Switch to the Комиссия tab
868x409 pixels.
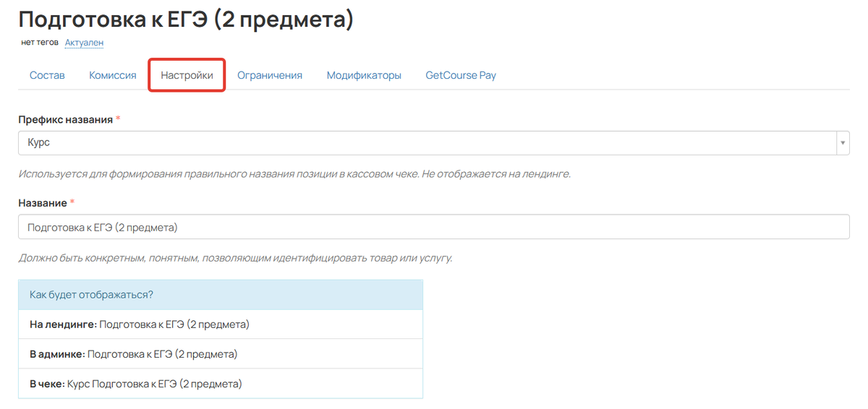click(113, 75)
